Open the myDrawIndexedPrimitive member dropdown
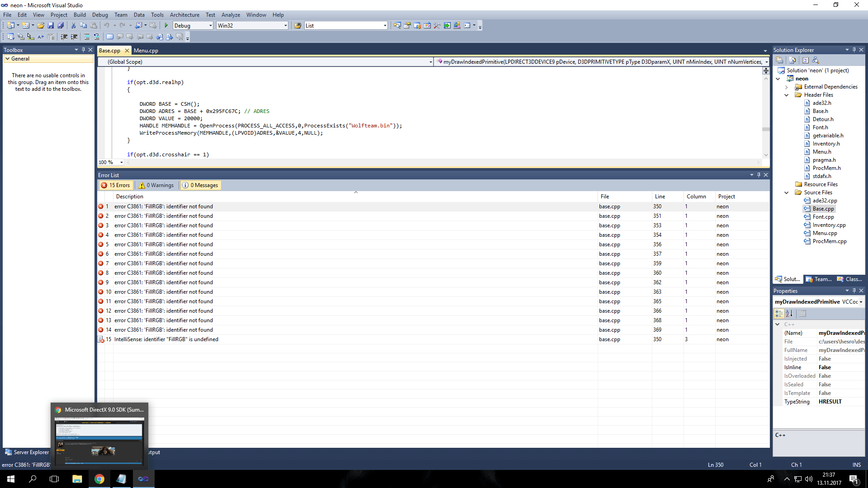The width and height of the screenshot is (868, 488). [766, 62]
